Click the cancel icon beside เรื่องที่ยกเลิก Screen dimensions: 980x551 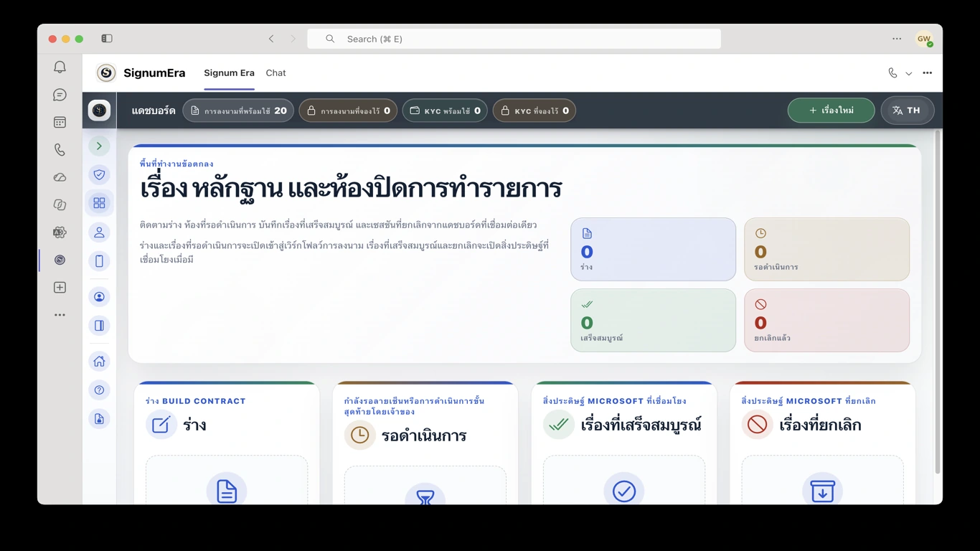[x=757, y=425]
